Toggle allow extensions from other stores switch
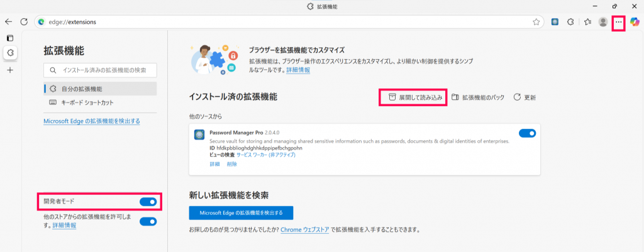 148,222
